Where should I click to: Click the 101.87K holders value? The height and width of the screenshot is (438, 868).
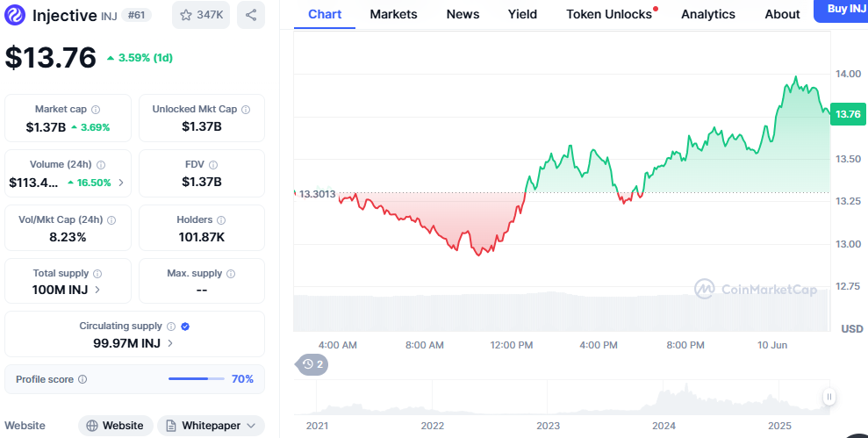pyautogui.click(x=202, y=238)
